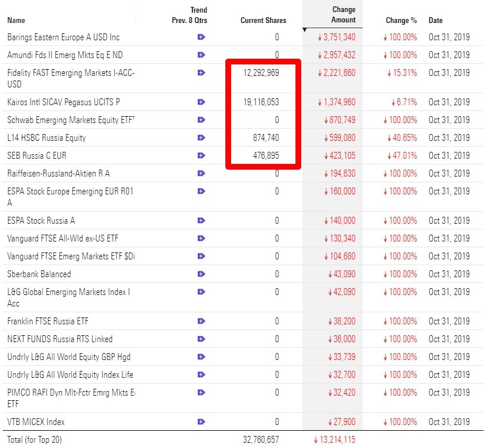Screen dimensions: 484x448
Task: Open trend icon for NEXT FUNDS Russia RTS Linked
Action: pos(201,339)
